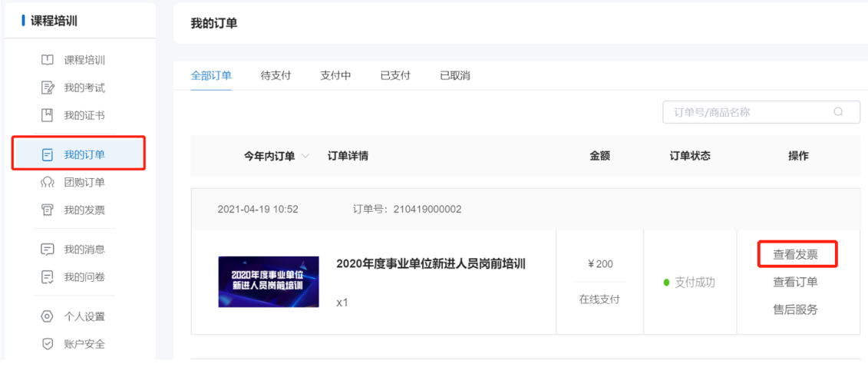Click the course thumbnail image
The image size is (868, 367).
(268, 282)
